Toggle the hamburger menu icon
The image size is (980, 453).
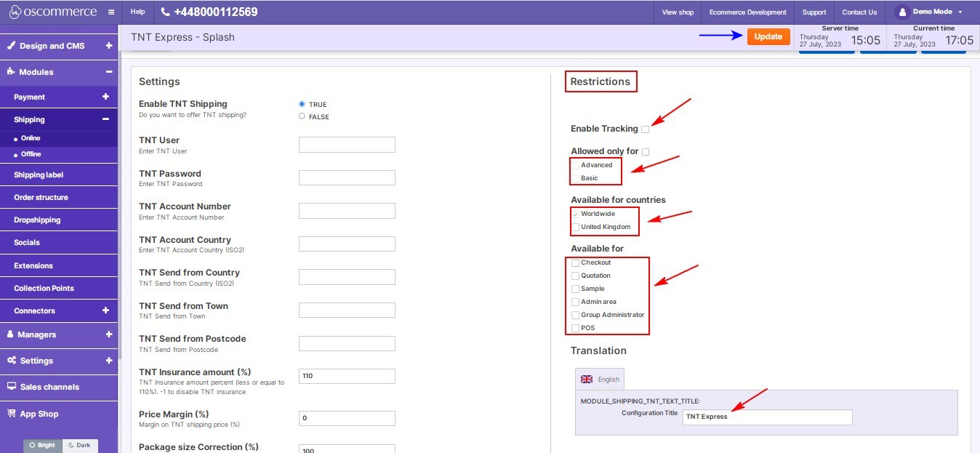pos(111,12)
